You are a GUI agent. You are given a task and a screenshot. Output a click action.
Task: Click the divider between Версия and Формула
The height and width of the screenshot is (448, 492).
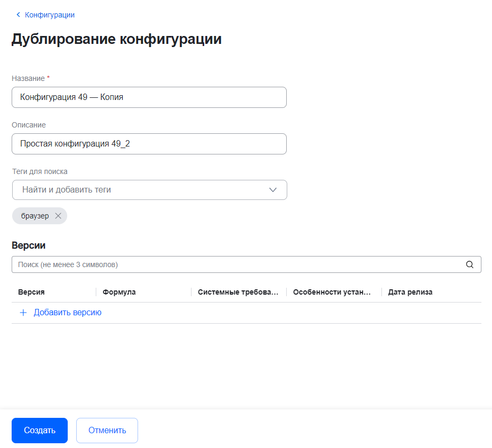[x=96, y=292]
